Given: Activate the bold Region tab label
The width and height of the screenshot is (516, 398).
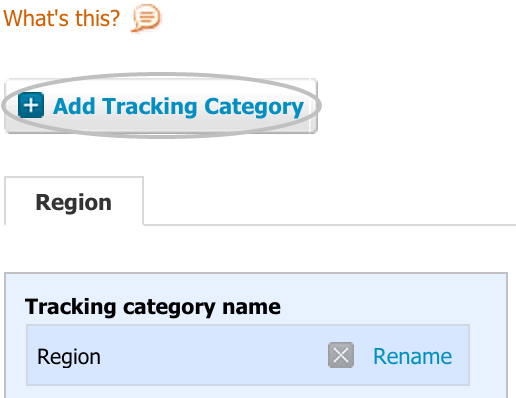Looking at the screenshot, I should (x=74, y=202).
